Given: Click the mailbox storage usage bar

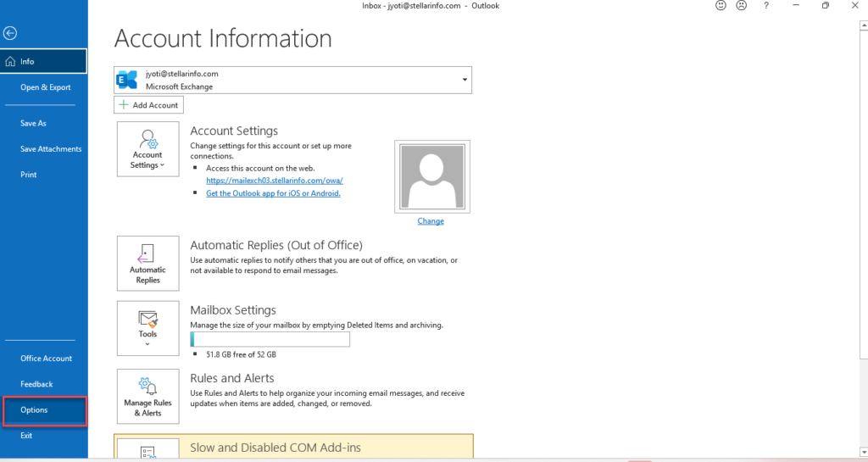Looking at the screenshot, I should pyautogui.click(x=270, y=339).
